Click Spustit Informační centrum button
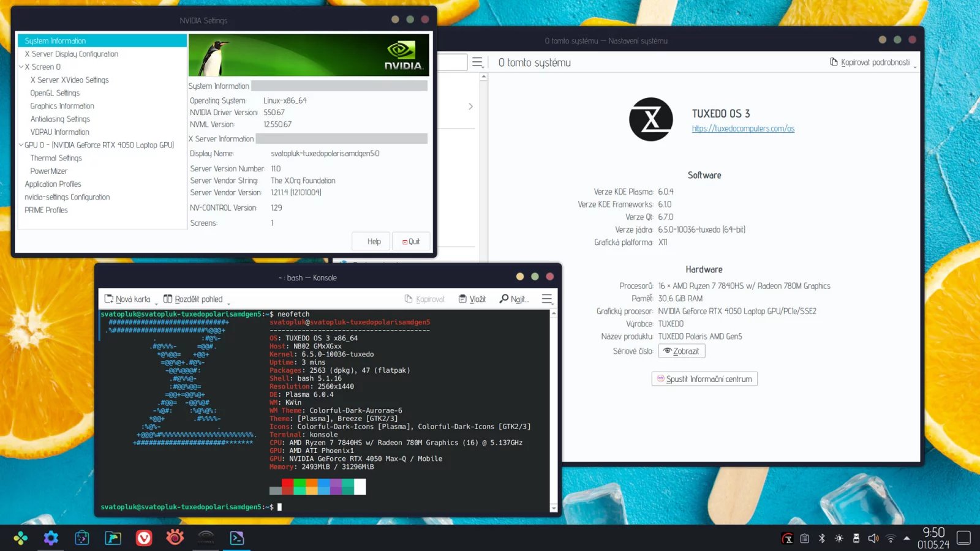 [x=704, y=379]
